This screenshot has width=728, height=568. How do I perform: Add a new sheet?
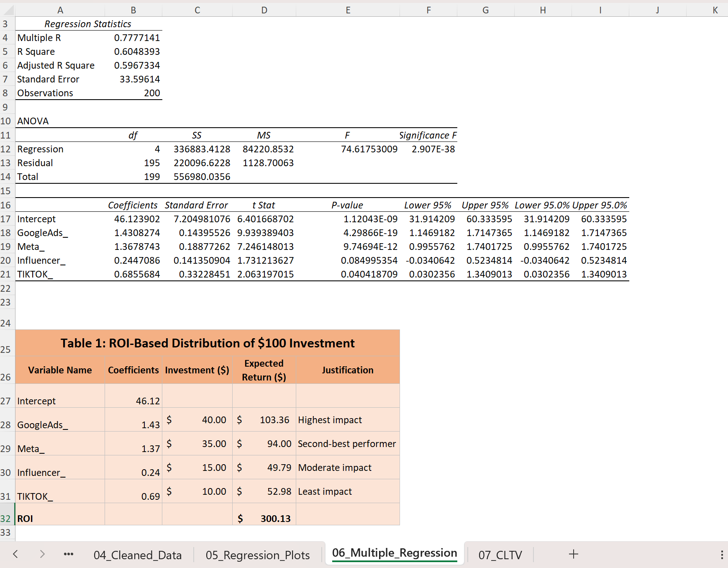[574, 554]
